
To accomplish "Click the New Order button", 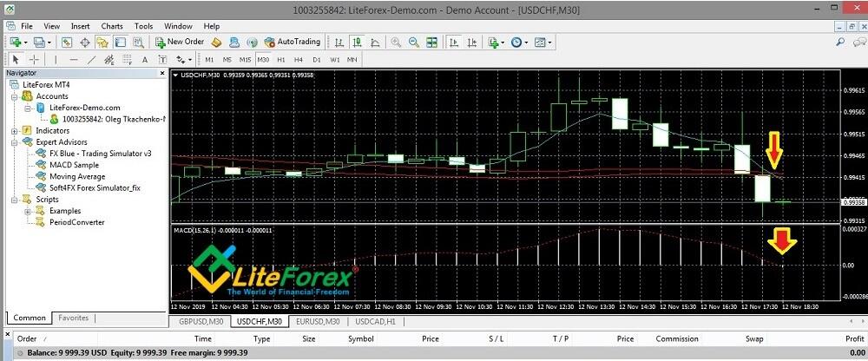I will coord(180,42).
